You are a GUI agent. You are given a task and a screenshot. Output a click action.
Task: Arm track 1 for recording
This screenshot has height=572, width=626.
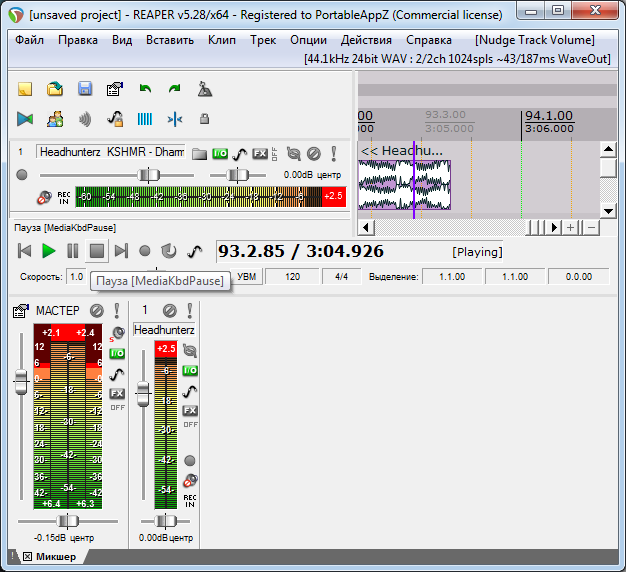click(x=22, y=175)
